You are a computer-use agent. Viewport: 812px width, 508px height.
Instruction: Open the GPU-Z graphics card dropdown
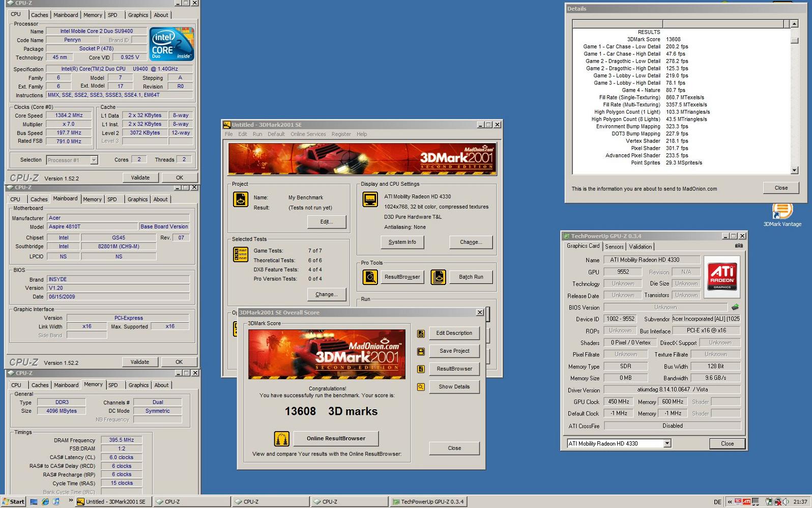pos(666,444)
